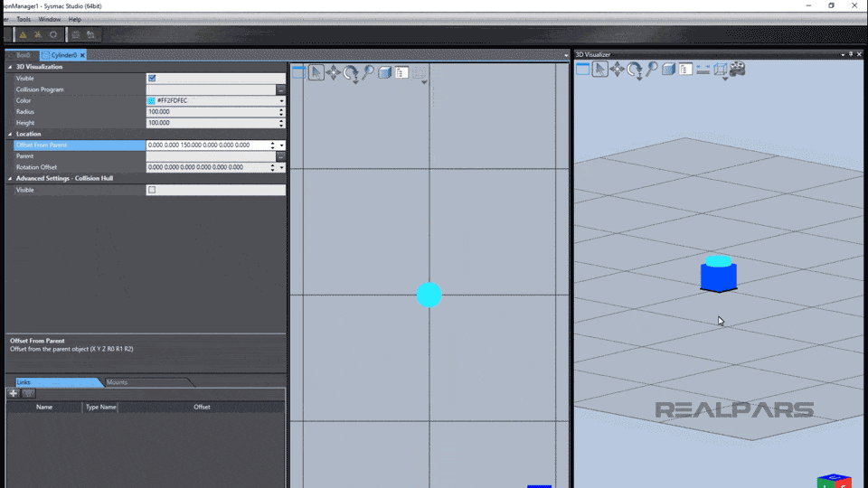Click the delete link icon beside the plus
This screenshot has height=488, width=868.
pyautogui.click(x=29, y=393)
